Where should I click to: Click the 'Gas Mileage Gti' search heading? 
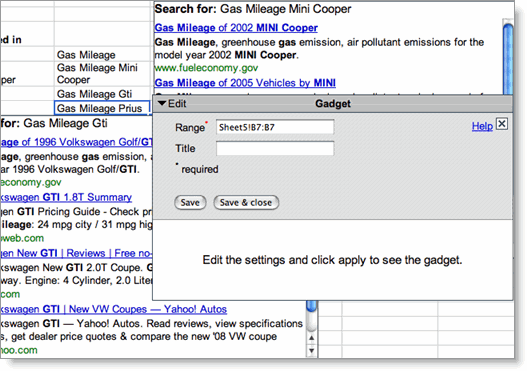[x=54, y=123]
